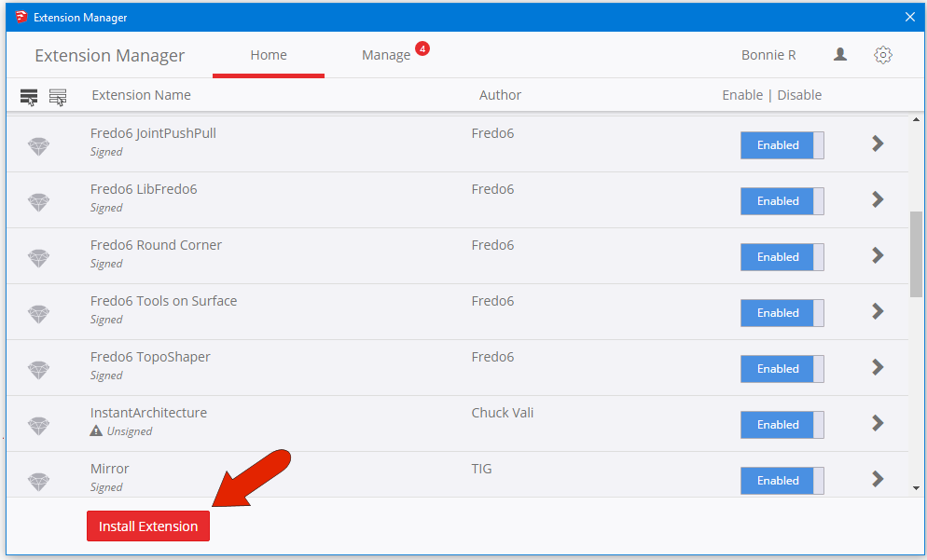The width and height of the screenshot is (927, 560).
Task: Click the deselect-all rows icon
Action: tap(58, 97)
